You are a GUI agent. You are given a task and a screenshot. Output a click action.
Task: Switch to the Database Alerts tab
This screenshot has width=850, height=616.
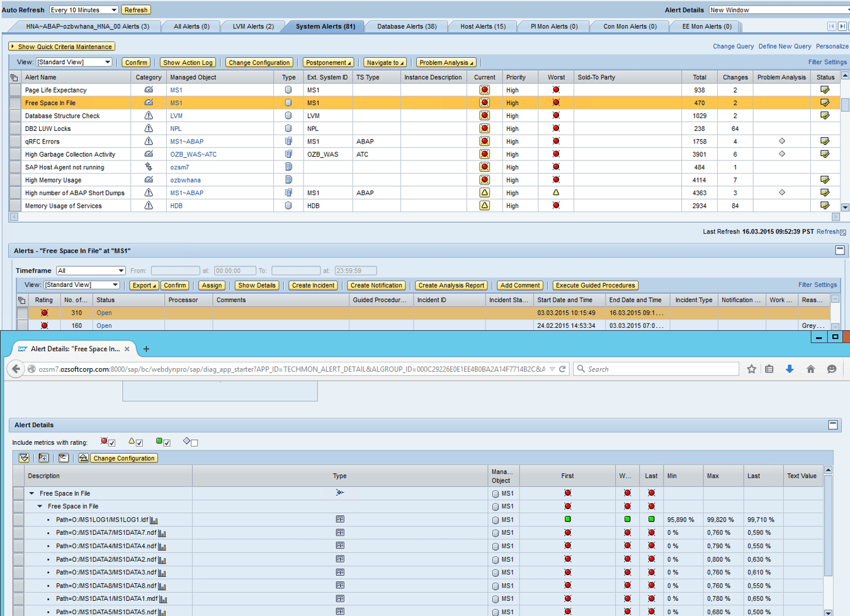(409, 26)
